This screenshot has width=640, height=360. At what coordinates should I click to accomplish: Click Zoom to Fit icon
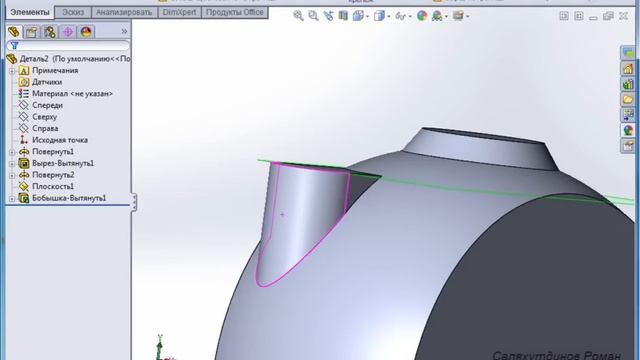click(298, 16)
